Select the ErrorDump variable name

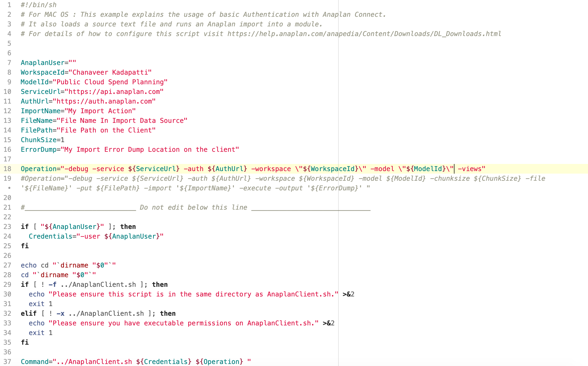click(39, 149)
